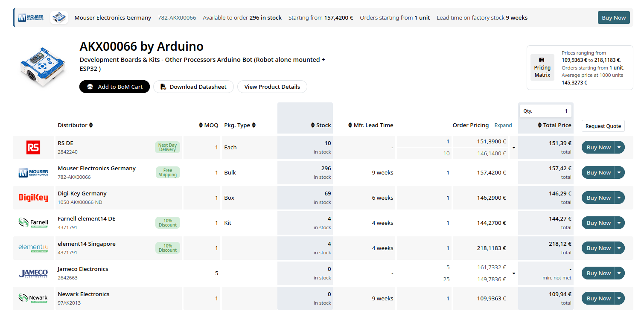The image size is (644, 320).
Task: Click Digi-Key part number 1050-AKX00066-ND
Action: click(x=80, y=202)
